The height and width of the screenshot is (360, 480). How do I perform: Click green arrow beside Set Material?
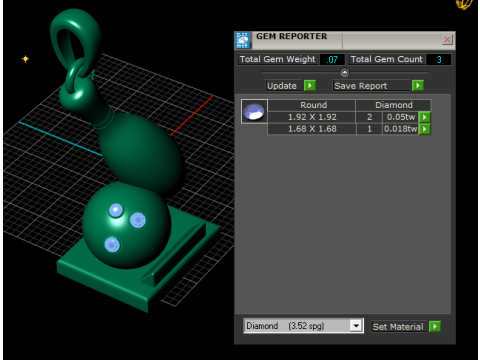tap(435, 326)
